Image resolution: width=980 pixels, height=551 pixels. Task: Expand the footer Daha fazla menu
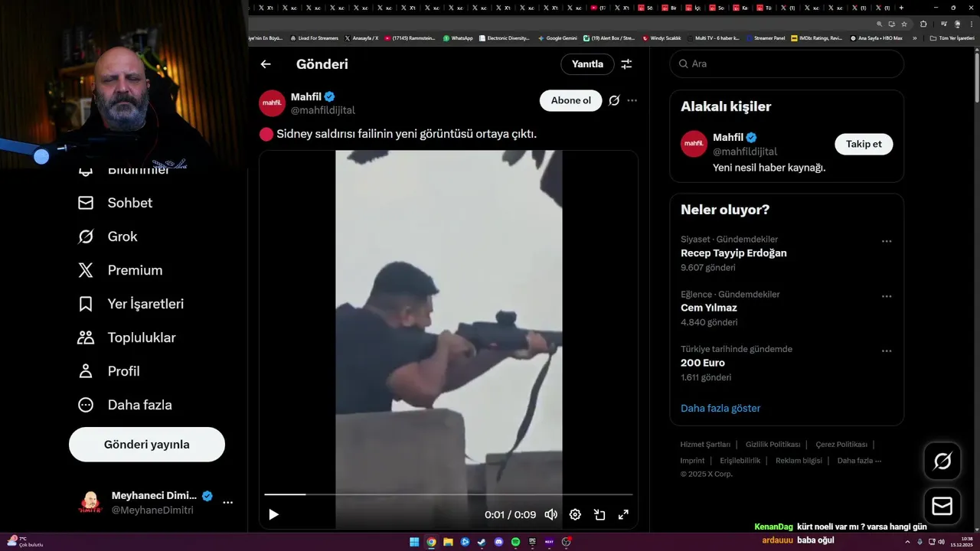[x=859, y=461]
